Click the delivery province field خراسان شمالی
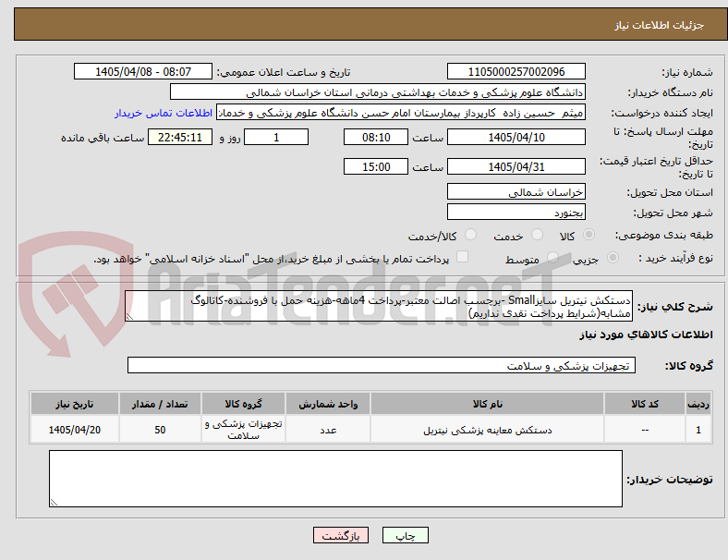 (516, 192)
